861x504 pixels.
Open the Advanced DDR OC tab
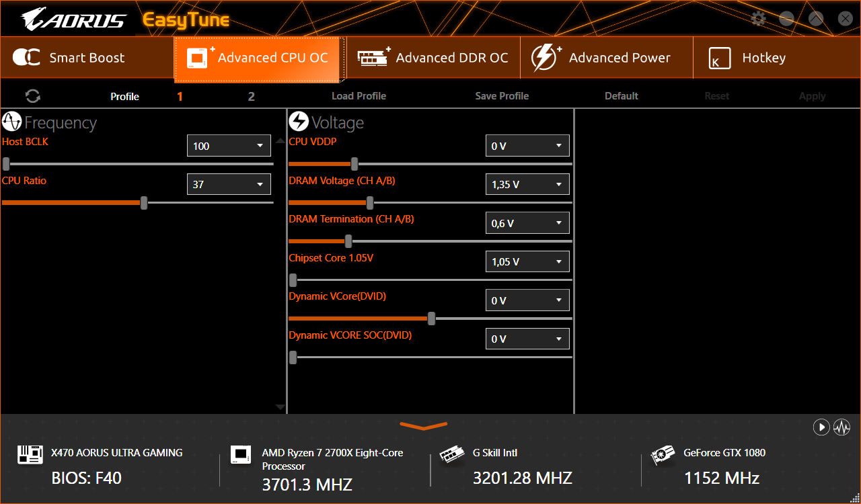coord(433,58)
